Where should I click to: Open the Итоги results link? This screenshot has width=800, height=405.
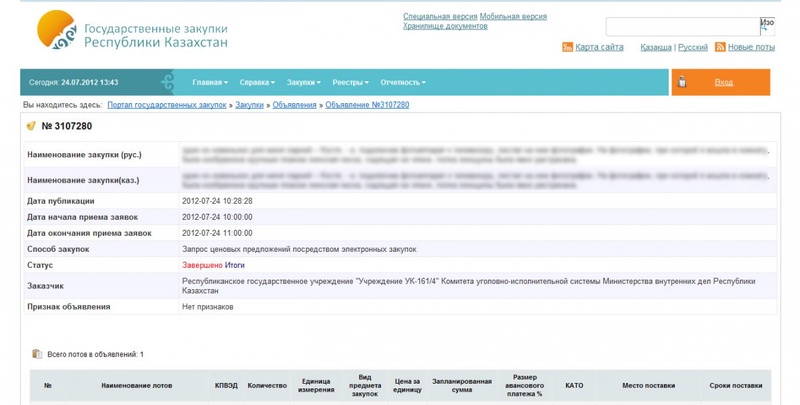235,265
